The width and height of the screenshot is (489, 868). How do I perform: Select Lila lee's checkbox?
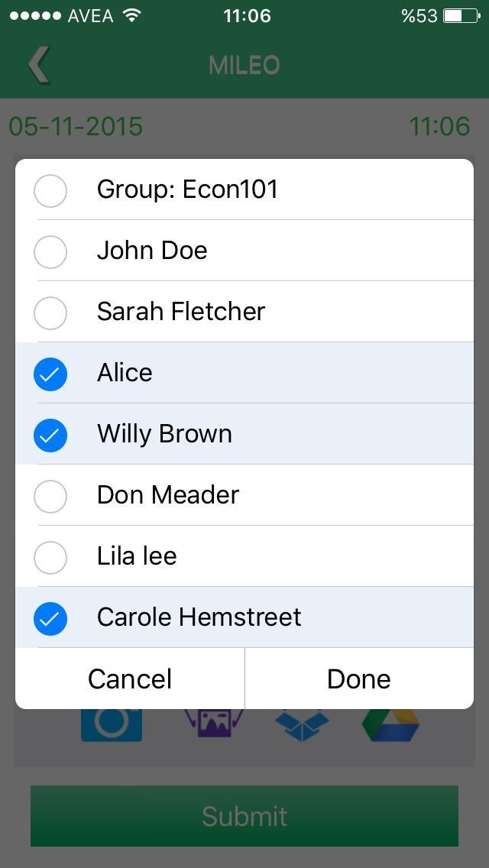pos(50,557)
